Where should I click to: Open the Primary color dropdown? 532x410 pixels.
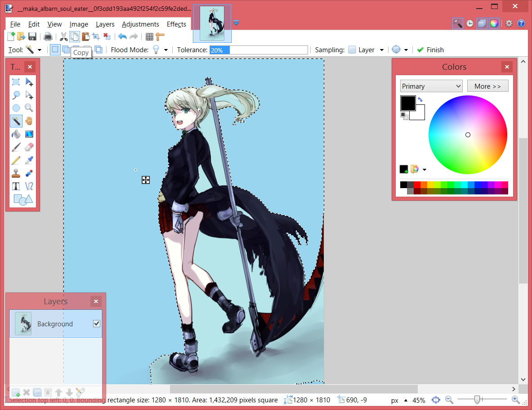431,86
